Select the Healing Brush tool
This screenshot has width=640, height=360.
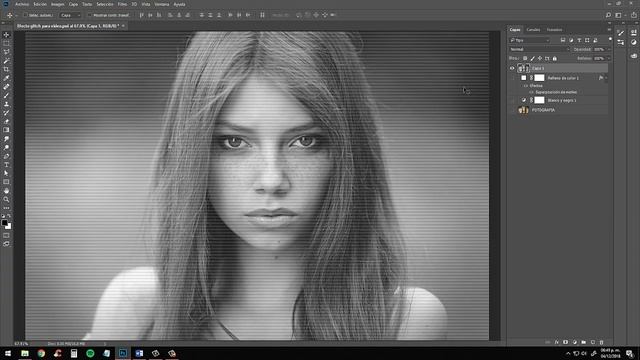(6, 87)
